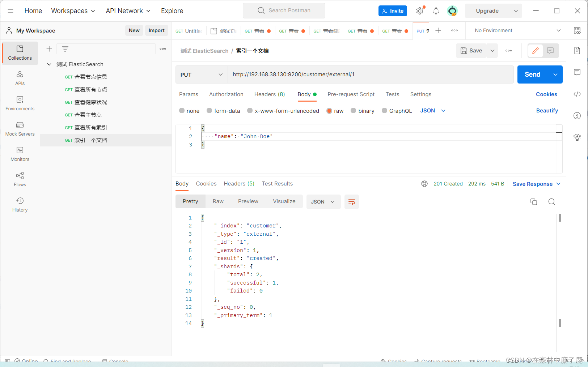The height and width of the screenshot is (367, 588).
Task: Click the Search Postman box
Action: click(284, 11)
